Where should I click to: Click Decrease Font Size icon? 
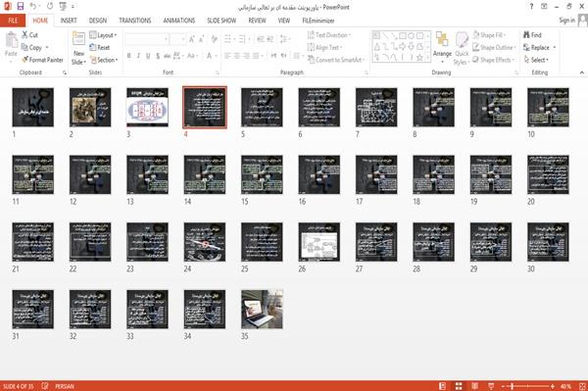[x=201, y=39]
